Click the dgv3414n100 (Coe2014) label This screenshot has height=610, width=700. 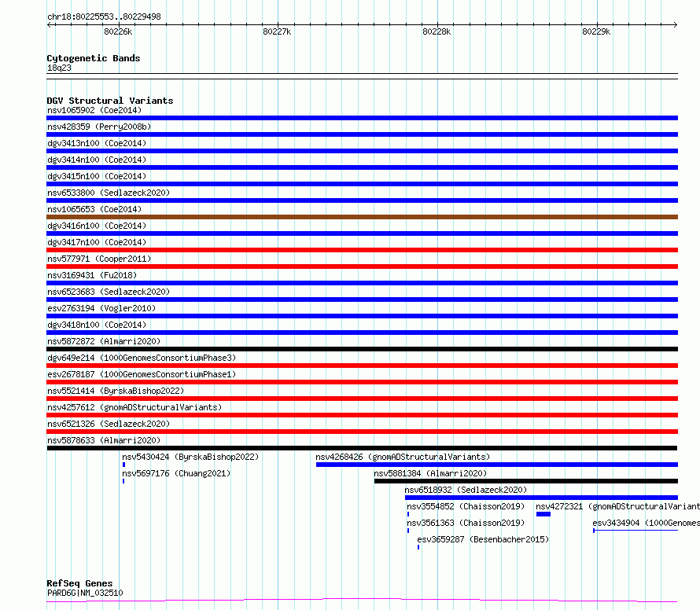point(97,160)
